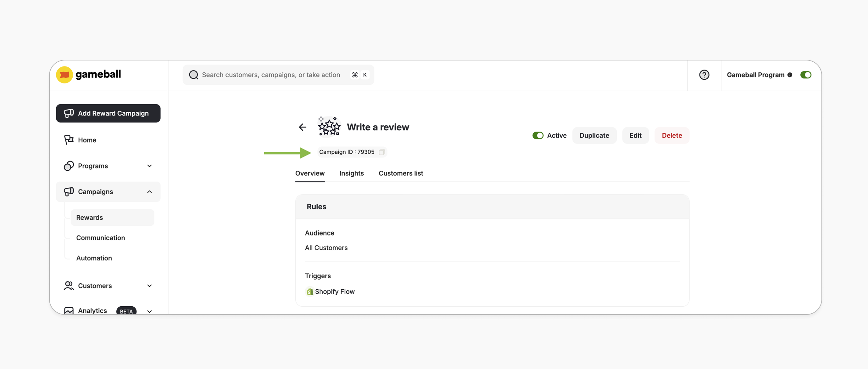Expand the Customers menu
Viewport: 868px width, 369px height.
click(x=149, y=286)
